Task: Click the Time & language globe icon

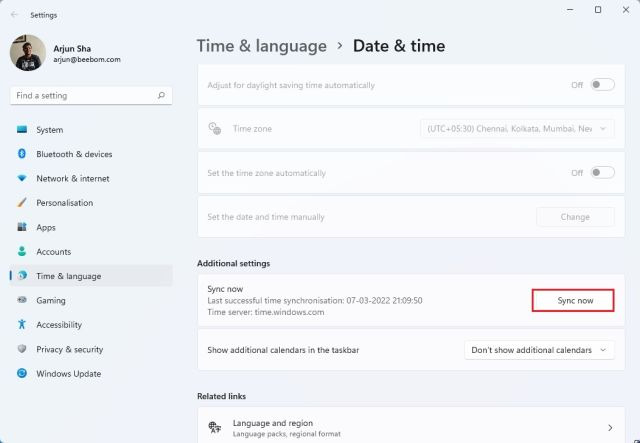Action: coord(22,276)
